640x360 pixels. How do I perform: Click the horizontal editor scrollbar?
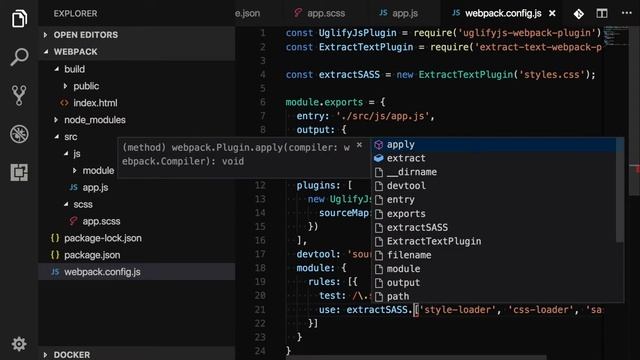[416, 358]
